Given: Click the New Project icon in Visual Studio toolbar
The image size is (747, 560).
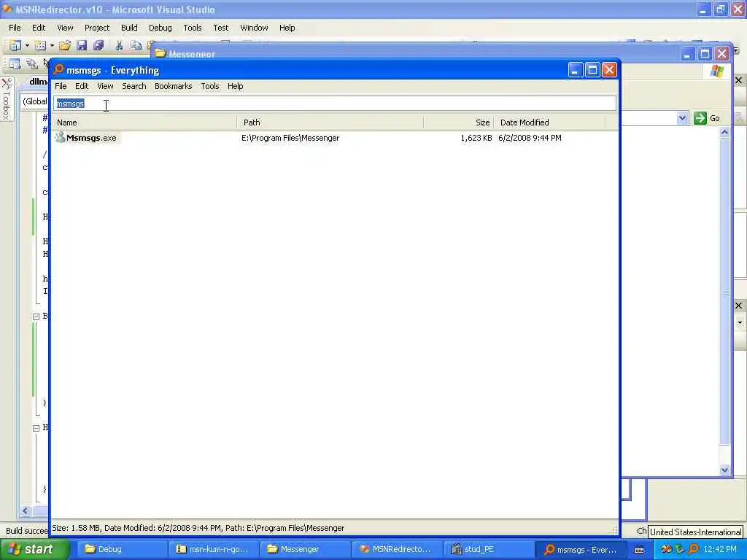Looking at the screenshot, I should (x=15, y=46).
